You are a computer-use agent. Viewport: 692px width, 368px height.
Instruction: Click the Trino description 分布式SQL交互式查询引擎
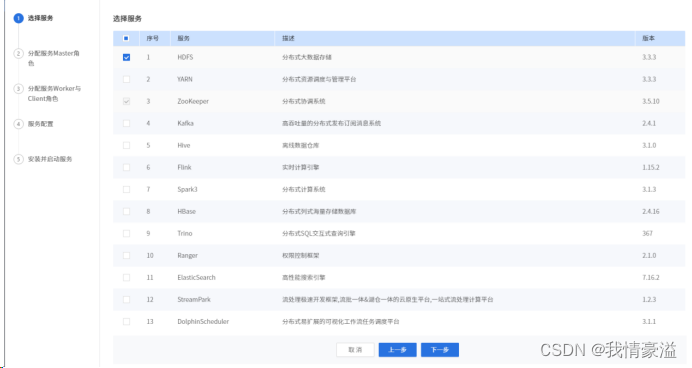(x=319, y=233)
